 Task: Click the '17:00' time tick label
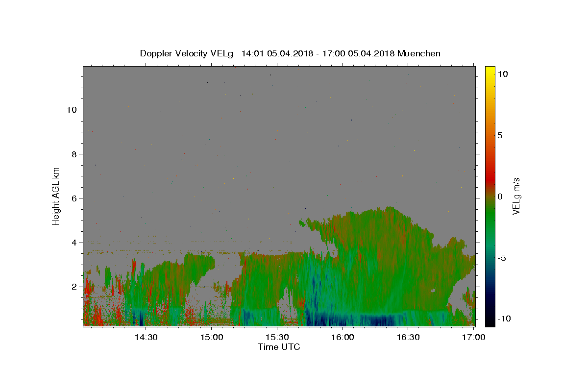tap(474, 338)
